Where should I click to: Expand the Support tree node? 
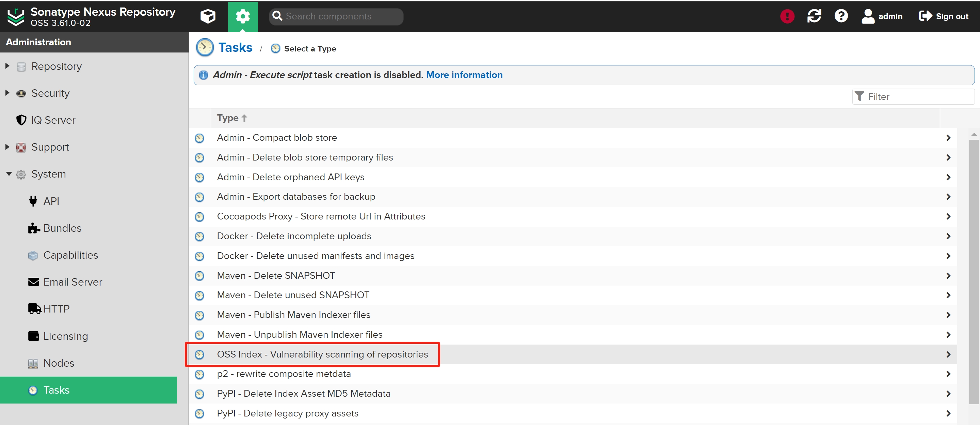pyautogui.click(x=7, y=147)
